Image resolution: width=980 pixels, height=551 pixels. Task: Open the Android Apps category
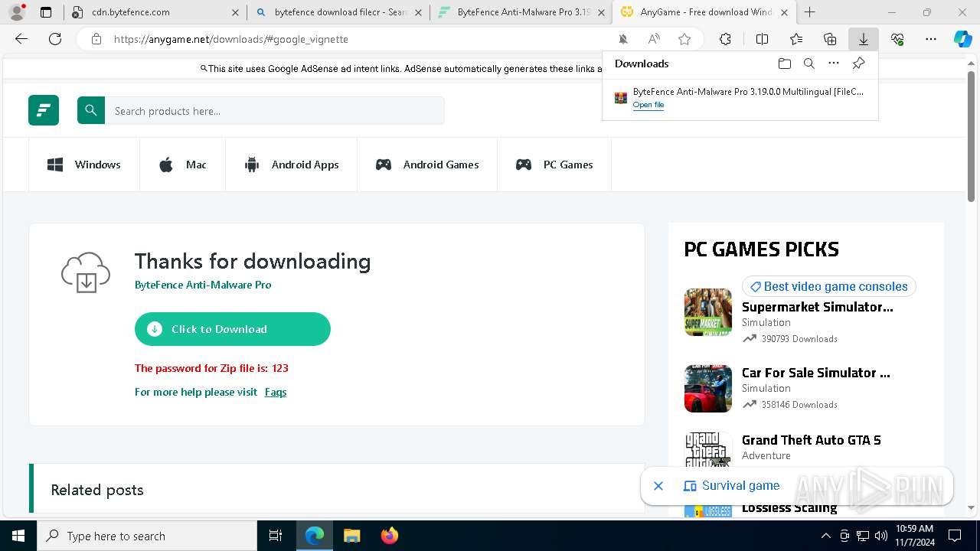[291, 165]
